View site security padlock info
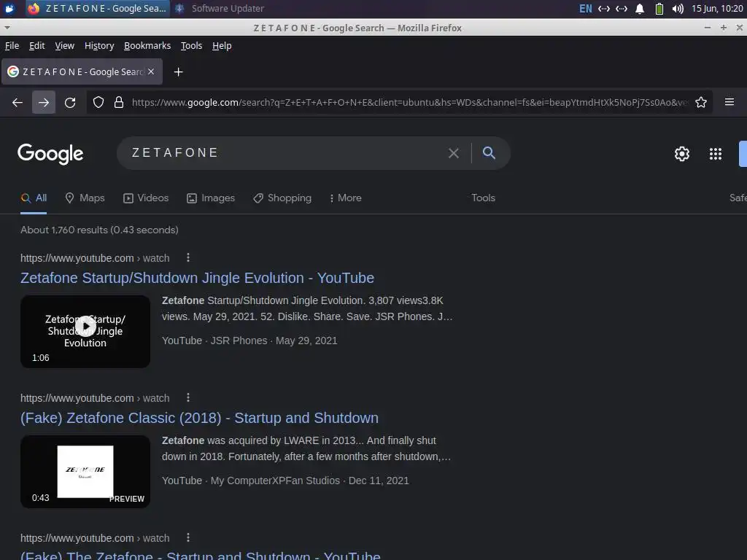747x560 pixels. [x=119, y=102]
